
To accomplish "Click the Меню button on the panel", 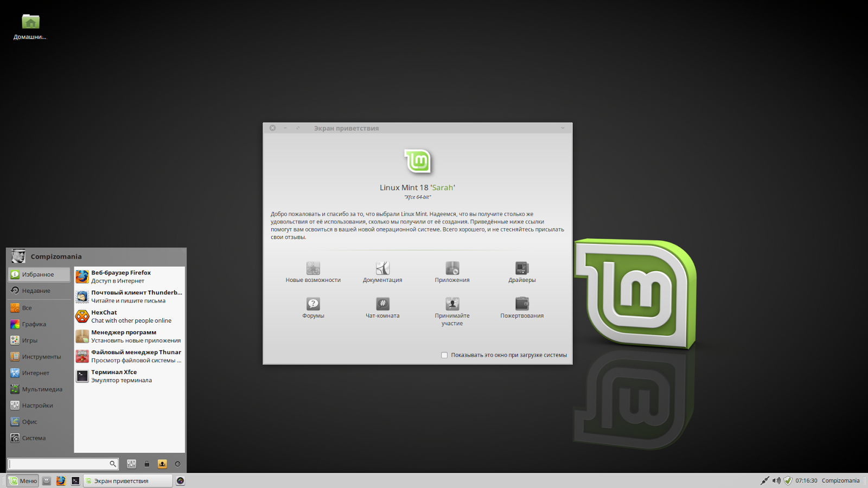I will click(x=23, y=481).
